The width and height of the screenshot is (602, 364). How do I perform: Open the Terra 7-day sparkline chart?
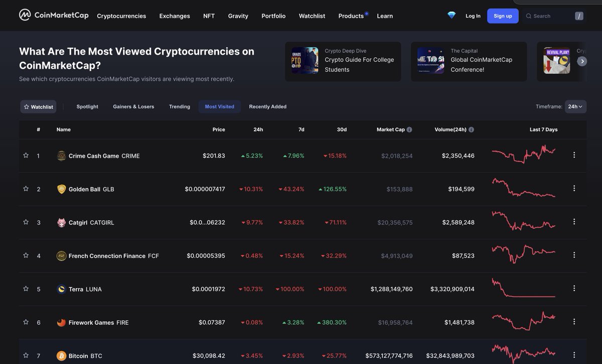click(523, 288)
